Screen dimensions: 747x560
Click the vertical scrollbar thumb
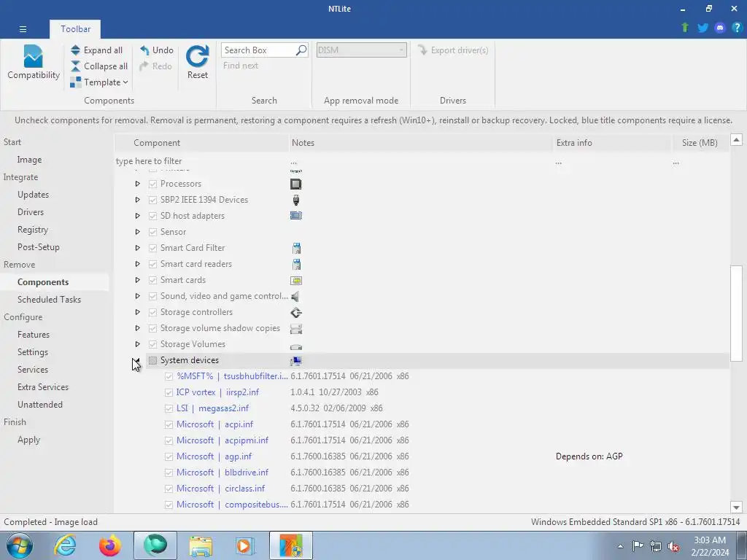click(x=736, y=313)
